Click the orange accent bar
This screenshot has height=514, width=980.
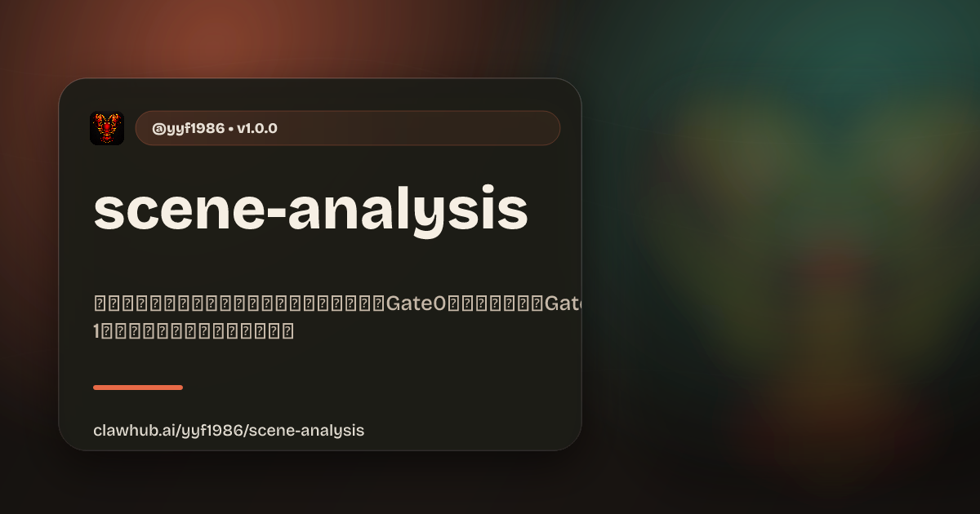tap(138, 388)
